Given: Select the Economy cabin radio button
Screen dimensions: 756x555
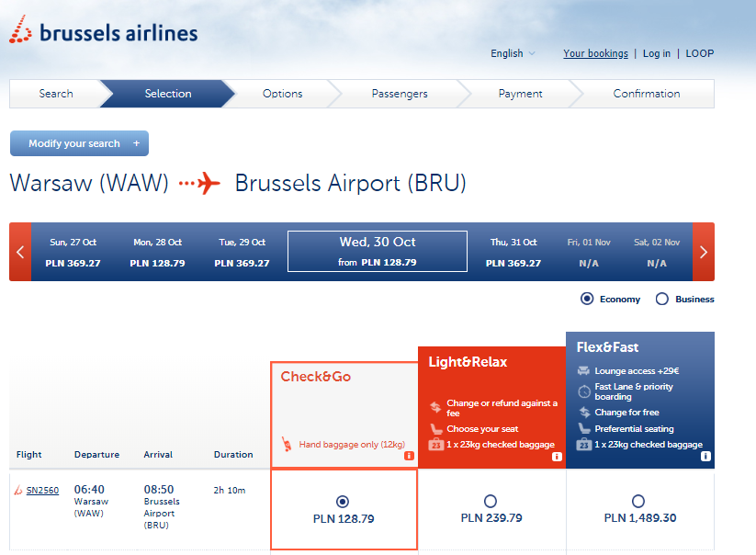Looking at the screenshot, I should click(587, 299).
